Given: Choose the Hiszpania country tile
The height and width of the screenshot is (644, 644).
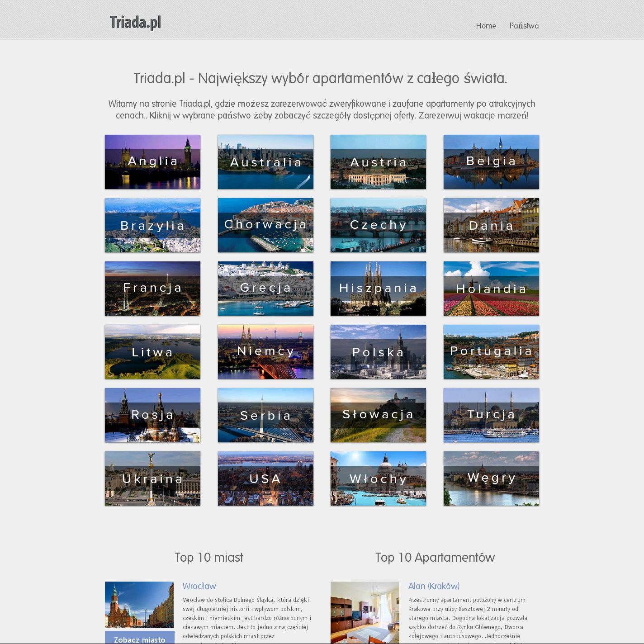Looking at the screenshot, I should [378, 289].
